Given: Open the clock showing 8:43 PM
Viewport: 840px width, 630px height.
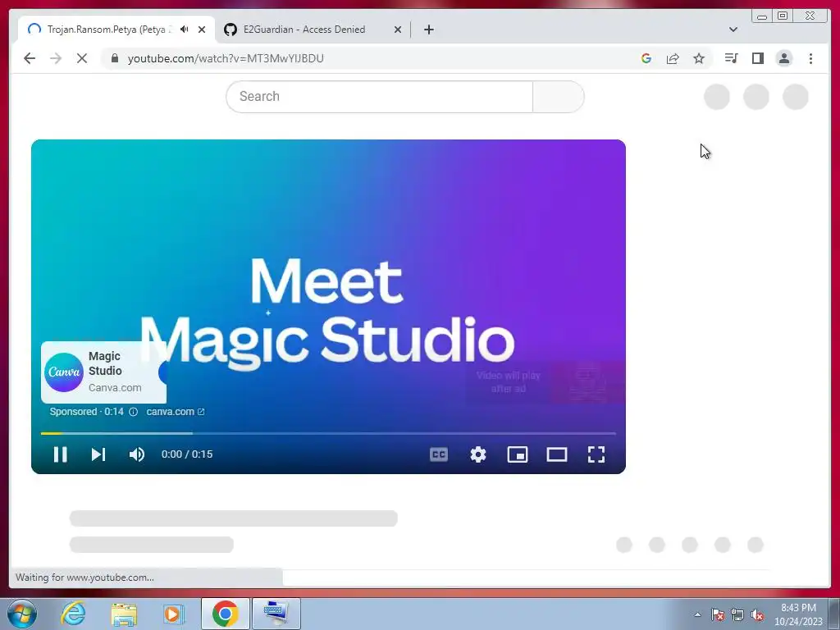Looking at the screenshot, I should [798, 614].
